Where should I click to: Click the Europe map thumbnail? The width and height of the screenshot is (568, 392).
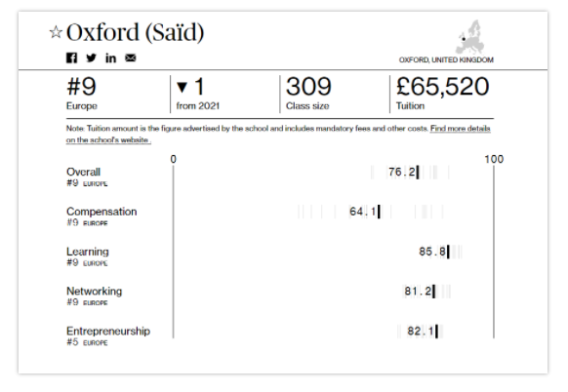click(470, 37)
